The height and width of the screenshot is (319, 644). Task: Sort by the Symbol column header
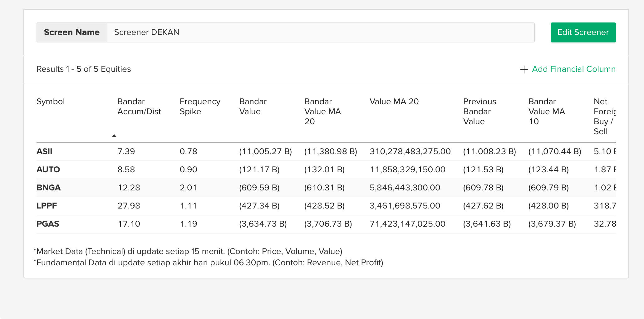(51, 101)
